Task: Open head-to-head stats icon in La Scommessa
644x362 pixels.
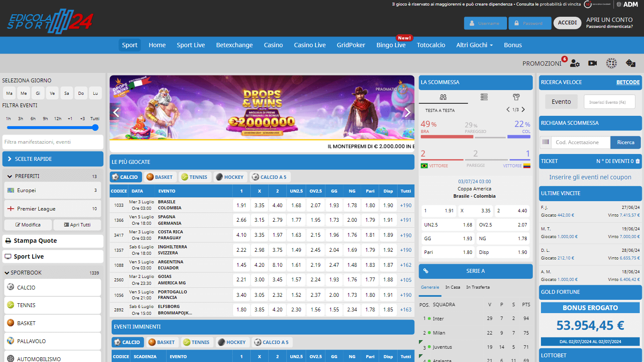Action: [443, 97]
